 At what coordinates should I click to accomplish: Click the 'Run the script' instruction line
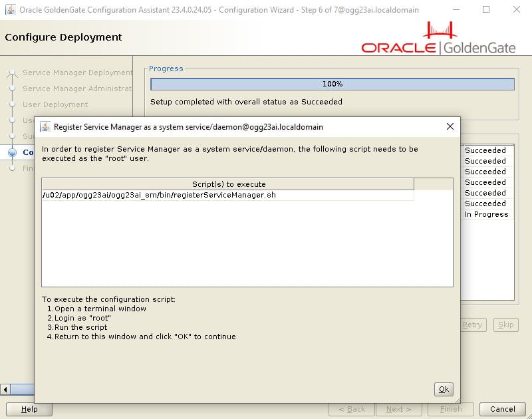77,327
